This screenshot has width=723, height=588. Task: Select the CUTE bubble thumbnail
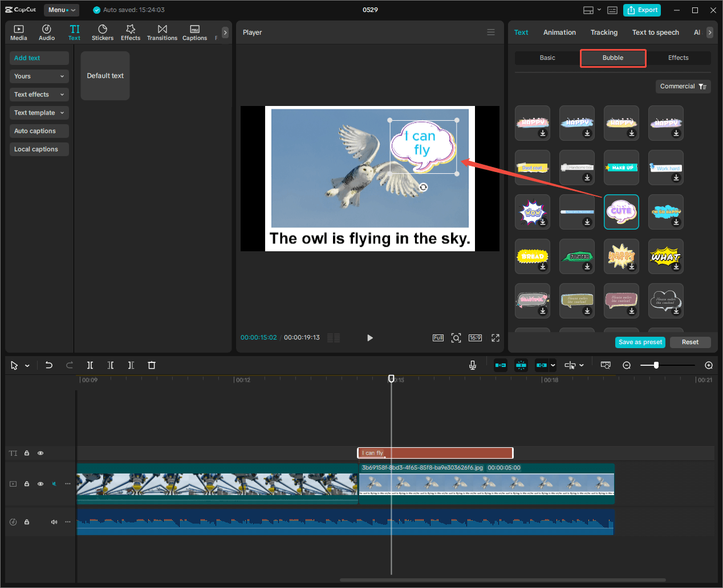tap(621, 211)
